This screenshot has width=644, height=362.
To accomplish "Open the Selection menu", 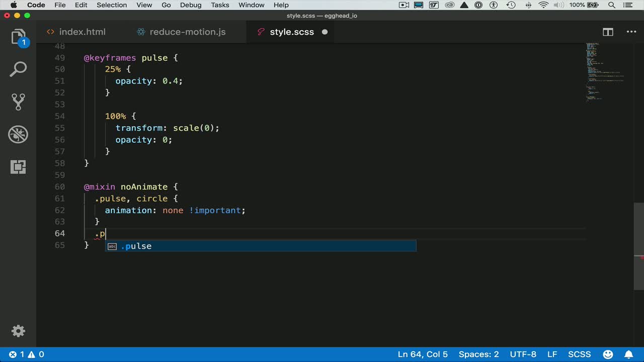I will (x=112, y=5).
